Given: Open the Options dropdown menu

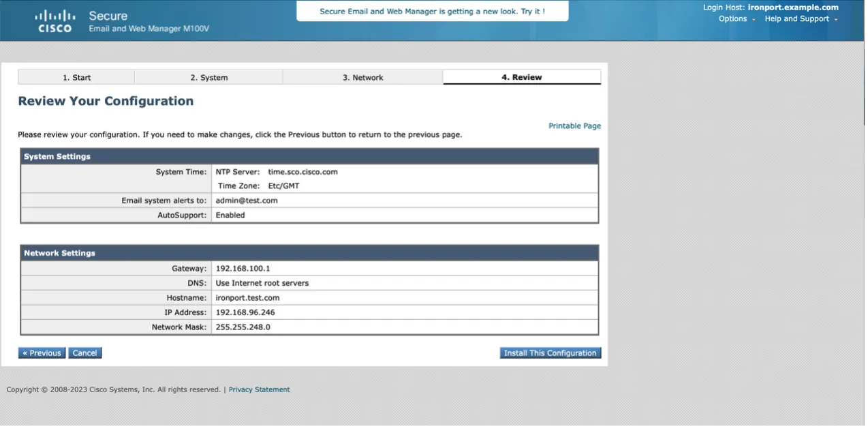Looking at the screenshot, I should [736, 19].
